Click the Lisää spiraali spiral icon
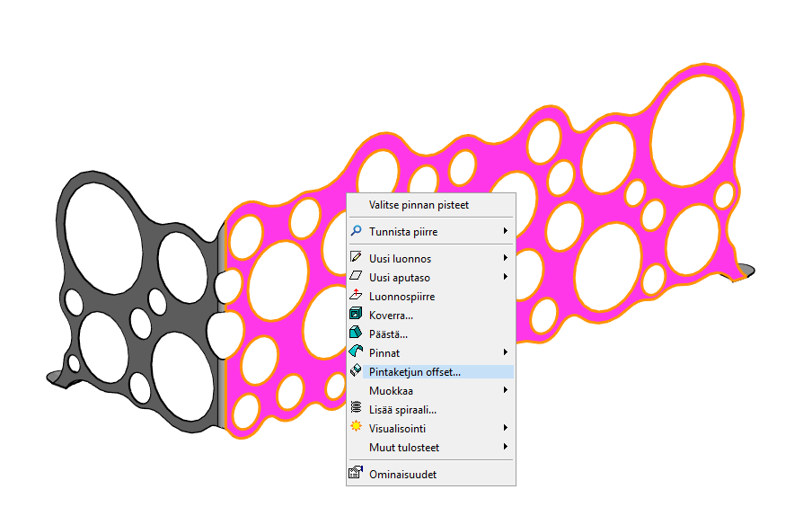Image resolution: width=812 pixels, height=525 pixels. (x=356, y=409)
